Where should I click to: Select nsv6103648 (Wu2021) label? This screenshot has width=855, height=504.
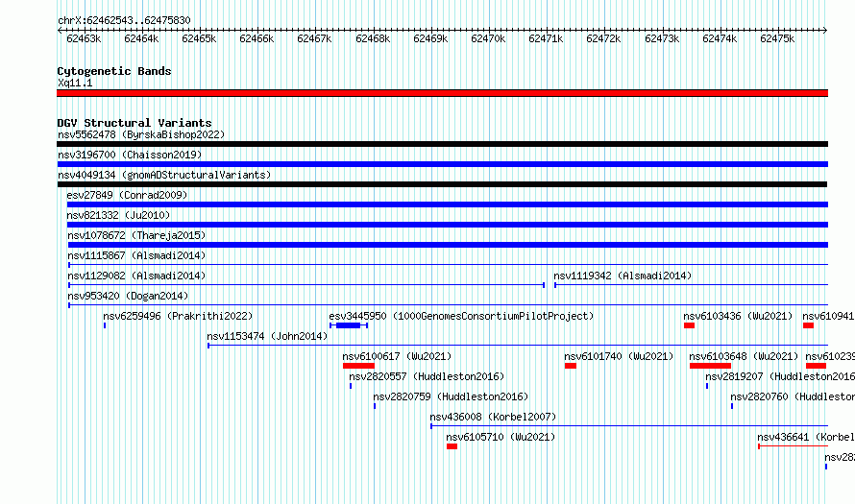point(744,356)
